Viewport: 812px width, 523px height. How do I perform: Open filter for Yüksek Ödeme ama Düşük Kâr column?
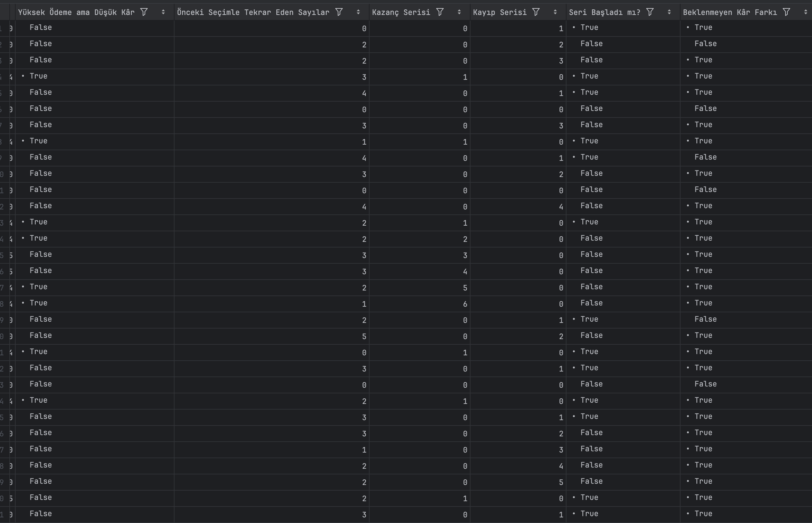click(x=144, y=12)
